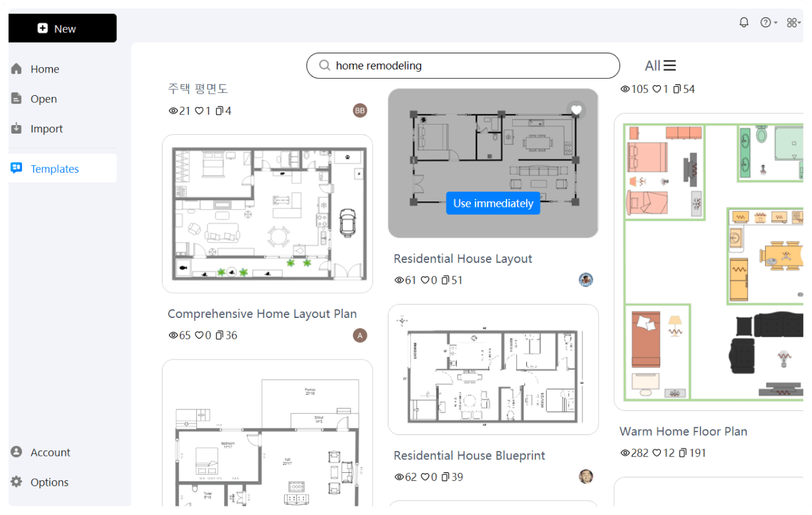The image size is (812, 515).
Task: Open Residential House Blueprint thumbnail
Action: click(x=493, y=369)
